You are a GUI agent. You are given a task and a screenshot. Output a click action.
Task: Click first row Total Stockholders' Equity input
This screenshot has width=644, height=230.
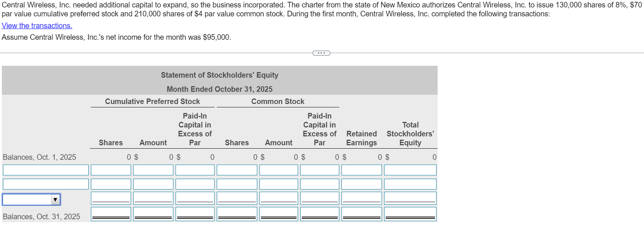pos(410,170)
